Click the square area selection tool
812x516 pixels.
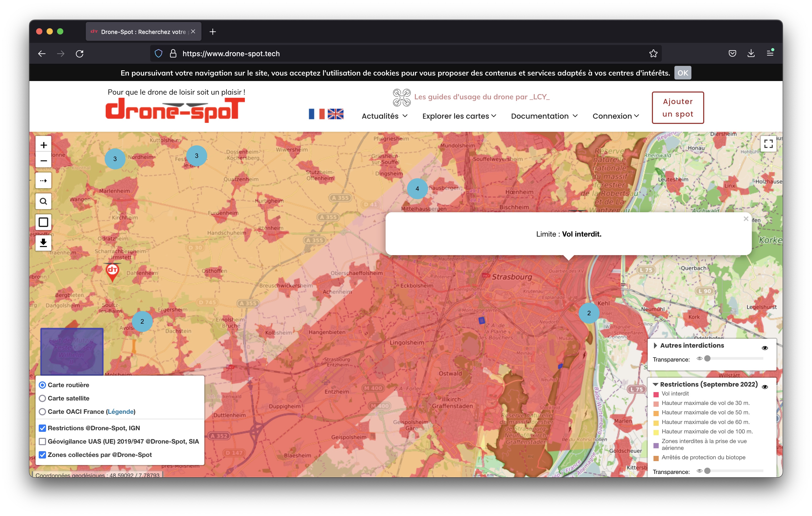43,222
